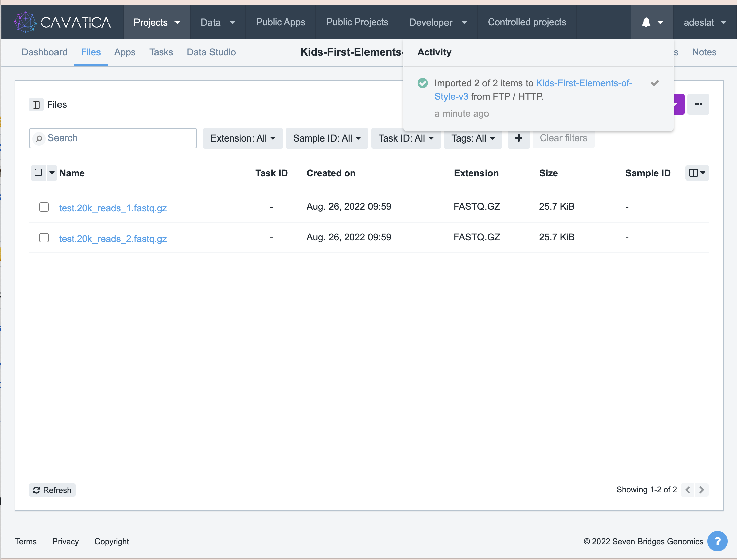Viewport: 737px width, 560px height.
Task: Expand the Task ID: All filter
Action: (x=406, y=138)
